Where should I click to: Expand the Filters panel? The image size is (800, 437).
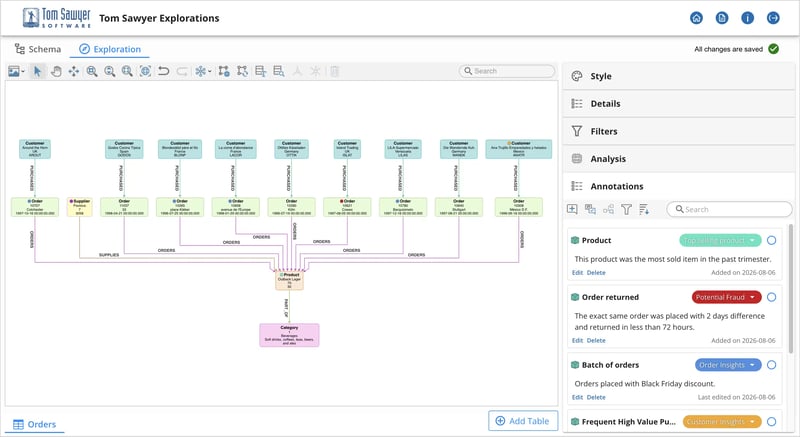click(679, 131)
